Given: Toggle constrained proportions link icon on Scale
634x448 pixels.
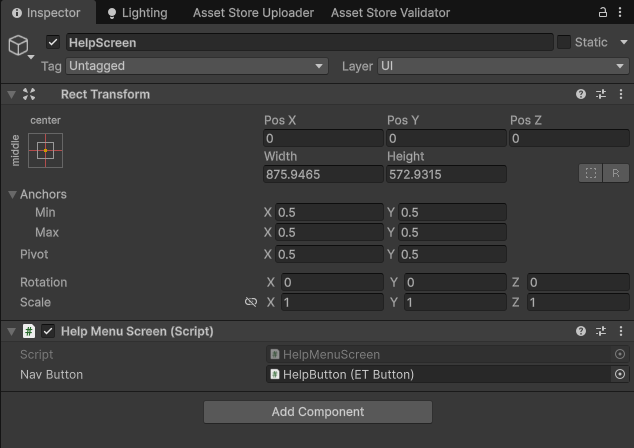Looking at the screenshot, I should [x=251, y=302].
